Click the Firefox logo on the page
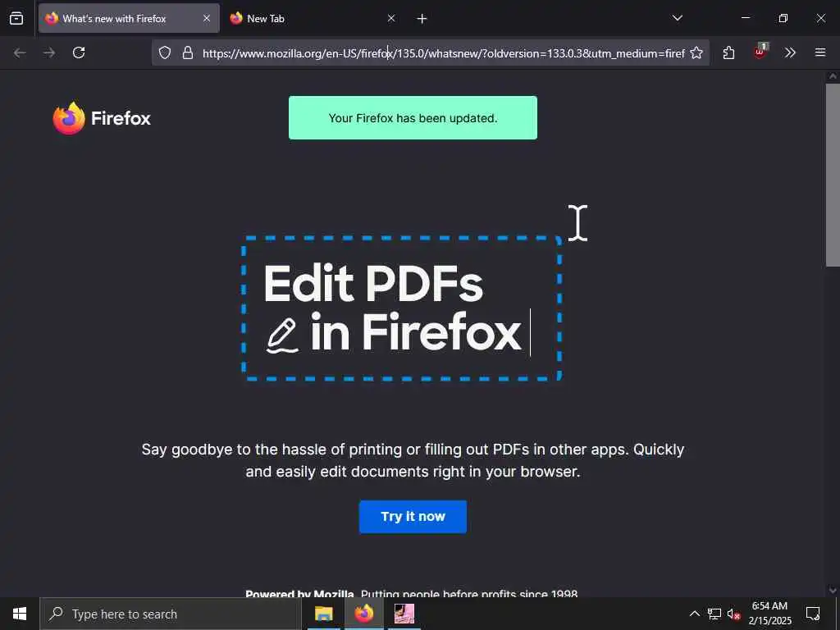Viewport: 840px width, 630px height. coord(102,118)
